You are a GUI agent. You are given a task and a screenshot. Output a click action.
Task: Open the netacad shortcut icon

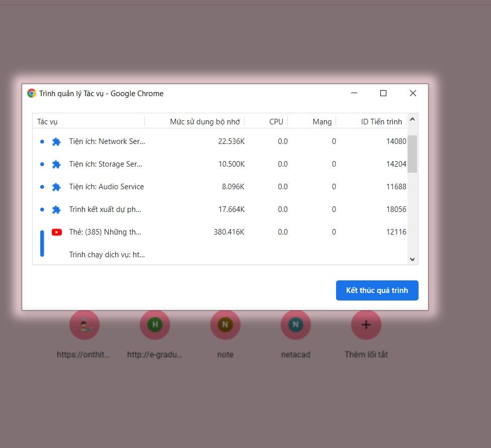coord(296,325)
